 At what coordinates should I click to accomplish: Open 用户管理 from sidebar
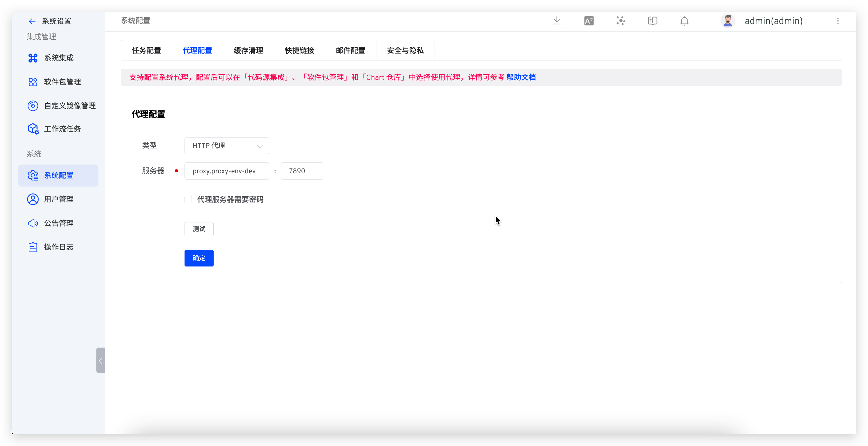(59, 199)
